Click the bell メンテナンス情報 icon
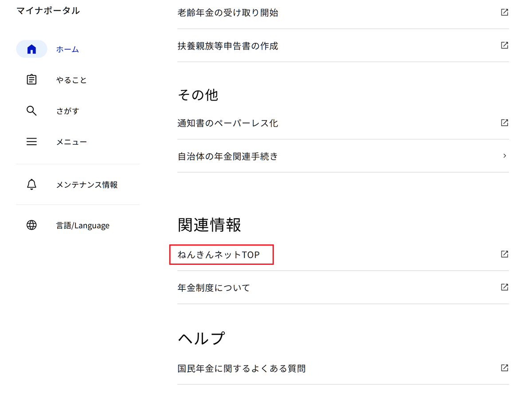 31,185
